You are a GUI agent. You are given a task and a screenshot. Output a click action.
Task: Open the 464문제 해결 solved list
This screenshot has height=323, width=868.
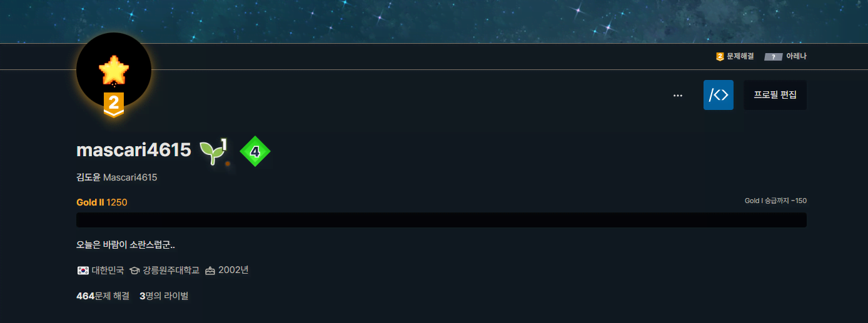coord(103,296)
